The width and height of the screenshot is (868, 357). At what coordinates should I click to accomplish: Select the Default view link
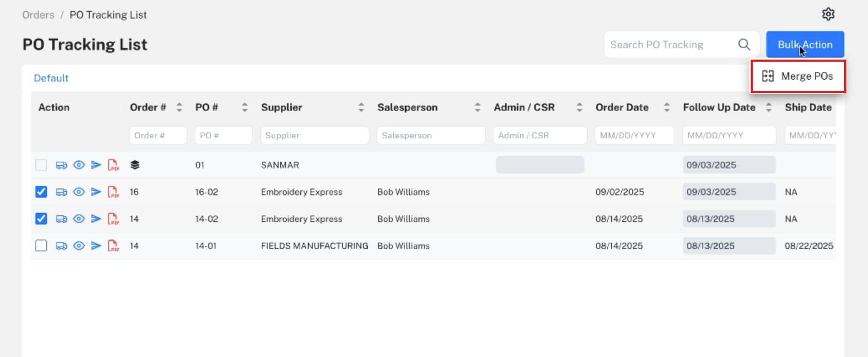click(x=51, y=78)
